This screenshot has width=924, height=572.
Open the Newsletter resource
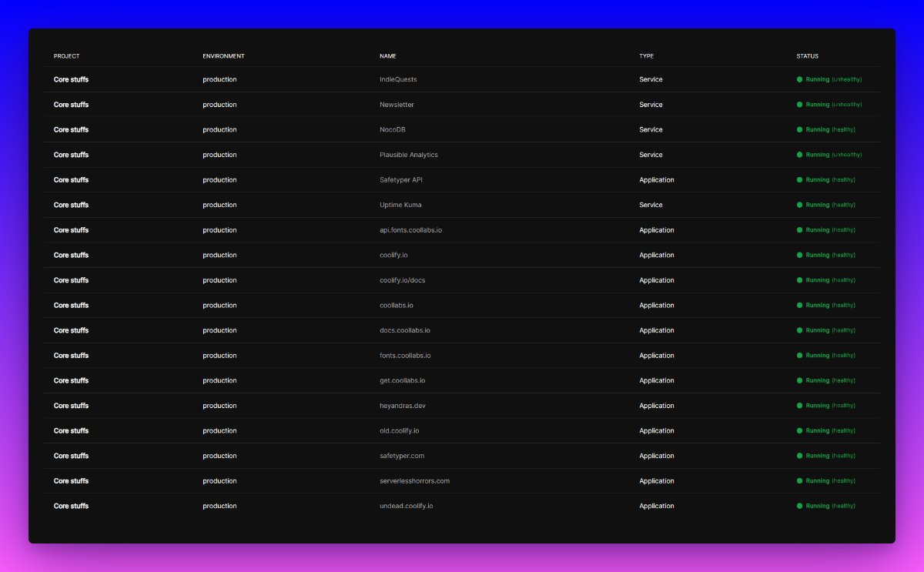click(x=397, y=105)
